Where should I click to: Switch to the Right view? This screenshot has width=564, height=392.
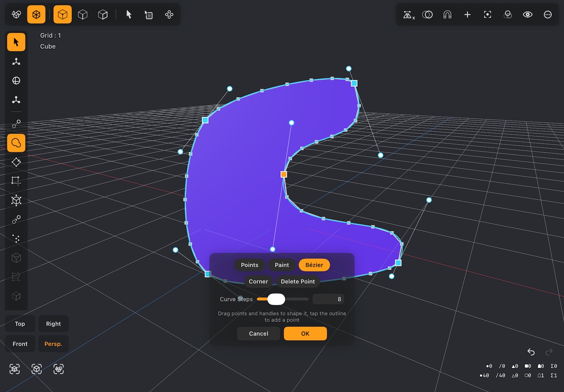pos(53,324)
